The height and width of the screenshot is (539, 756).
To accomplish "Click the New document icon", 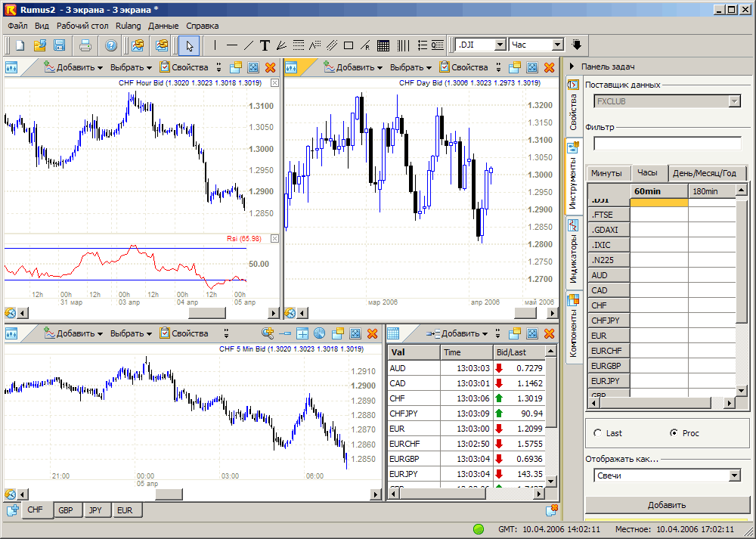I will pos(20,45).
